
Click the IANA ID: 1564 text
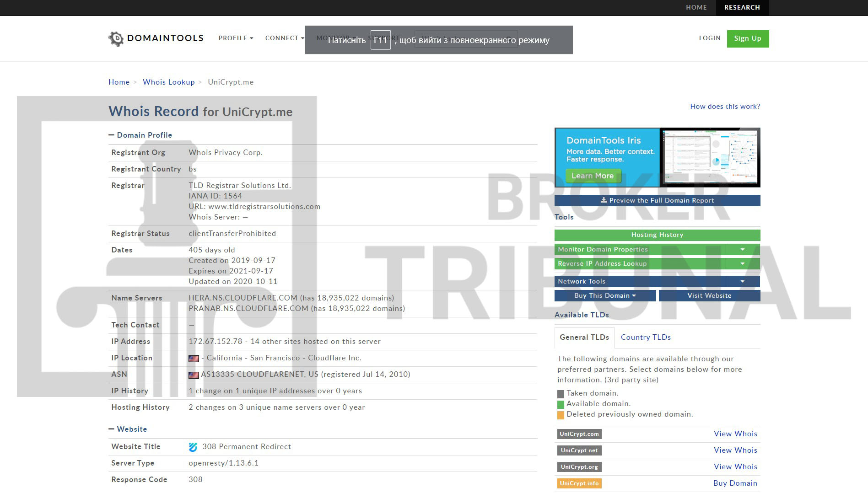click(216, 196)
